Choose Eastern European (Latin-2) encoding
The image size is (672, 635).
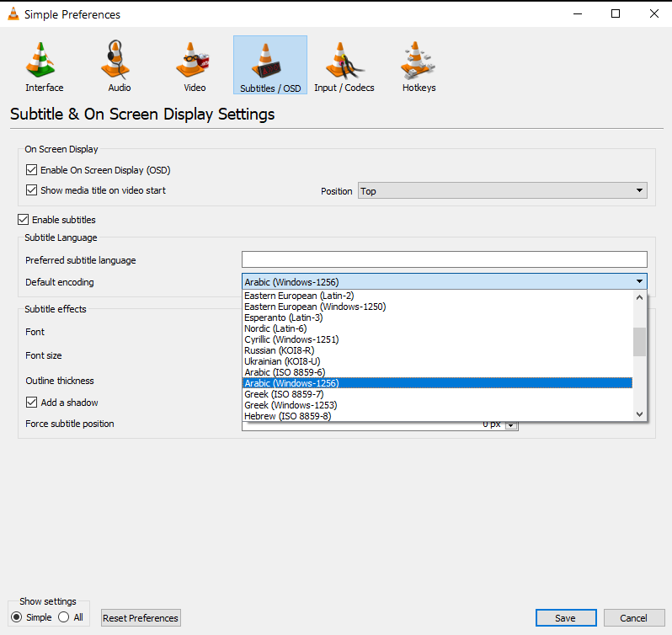(x=437, y=296)
